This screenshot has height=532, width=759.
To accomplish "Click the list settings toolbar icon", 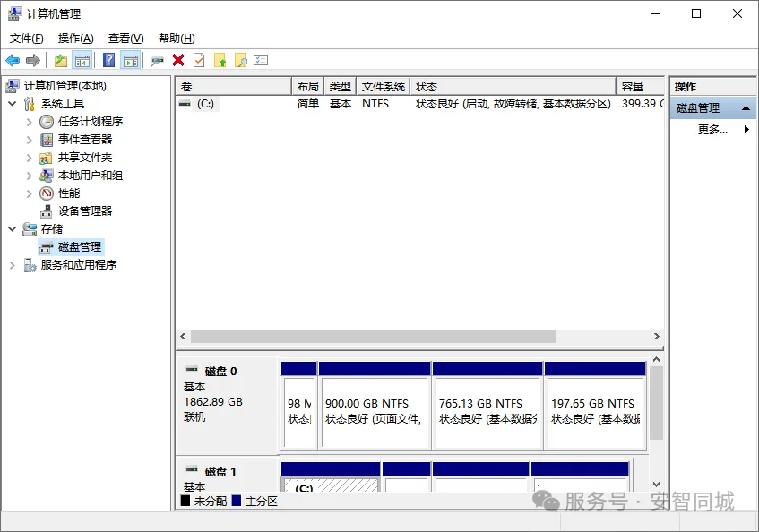I will click(261, 61).
